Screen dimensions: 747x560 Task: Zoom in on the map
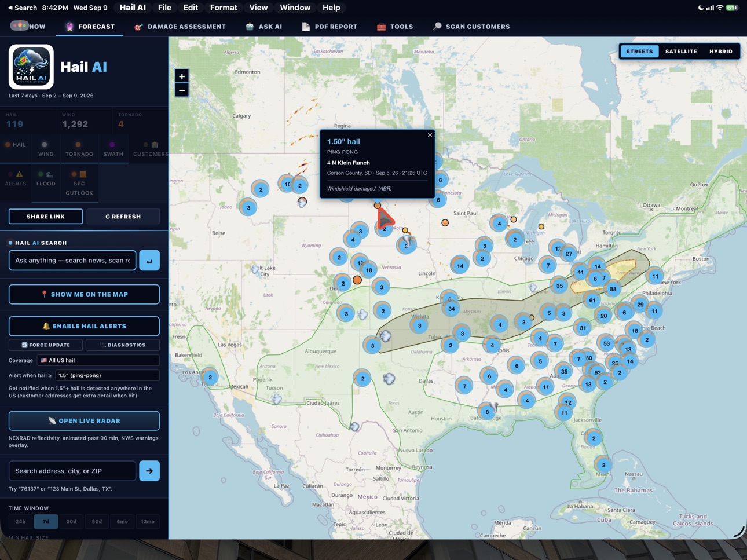point(182,76)
